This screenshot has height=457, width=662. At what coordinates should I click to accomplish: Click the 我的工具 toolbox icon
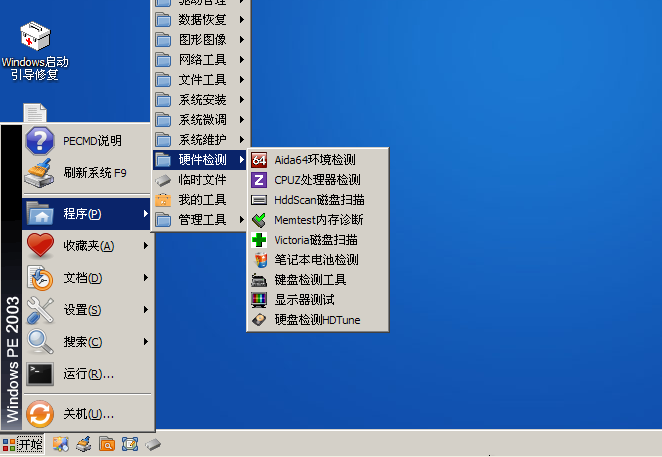163,200
